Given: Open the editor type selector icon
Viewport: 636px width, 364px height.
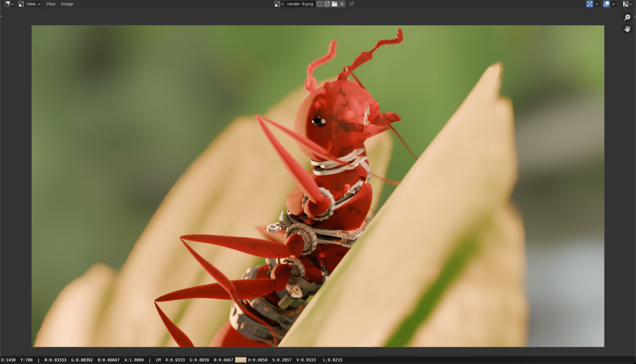Looking at the screenshot, I should tap(7, 4).
